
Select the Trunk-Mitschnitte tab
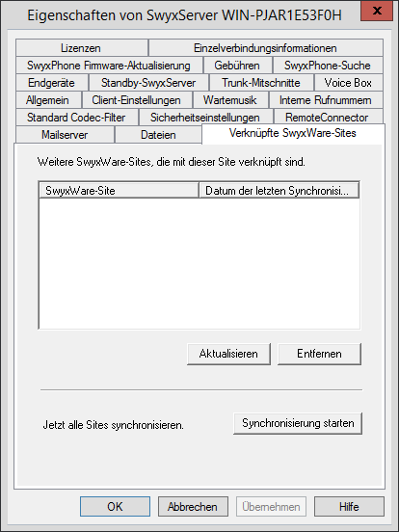pos(261,83)
